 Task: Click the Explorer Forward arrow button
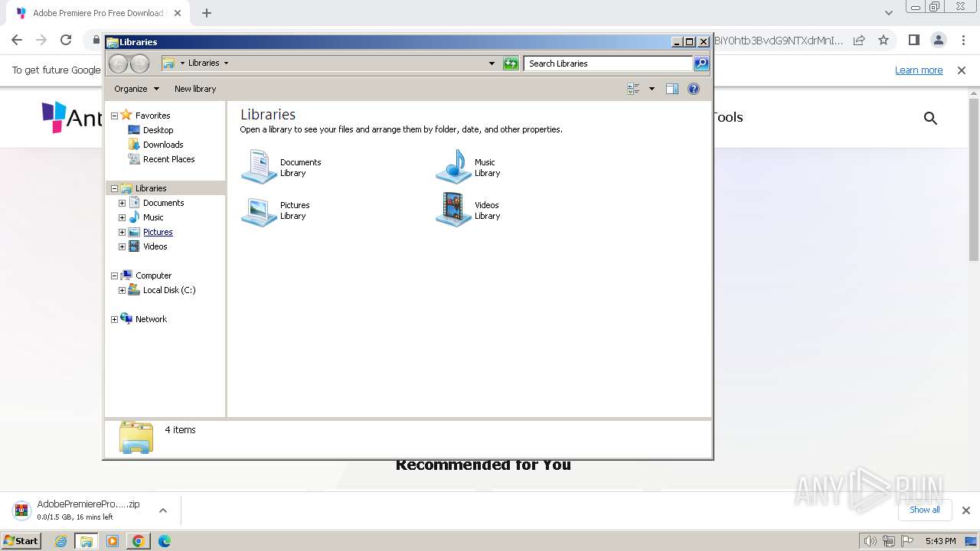click(x=139, y=64)
